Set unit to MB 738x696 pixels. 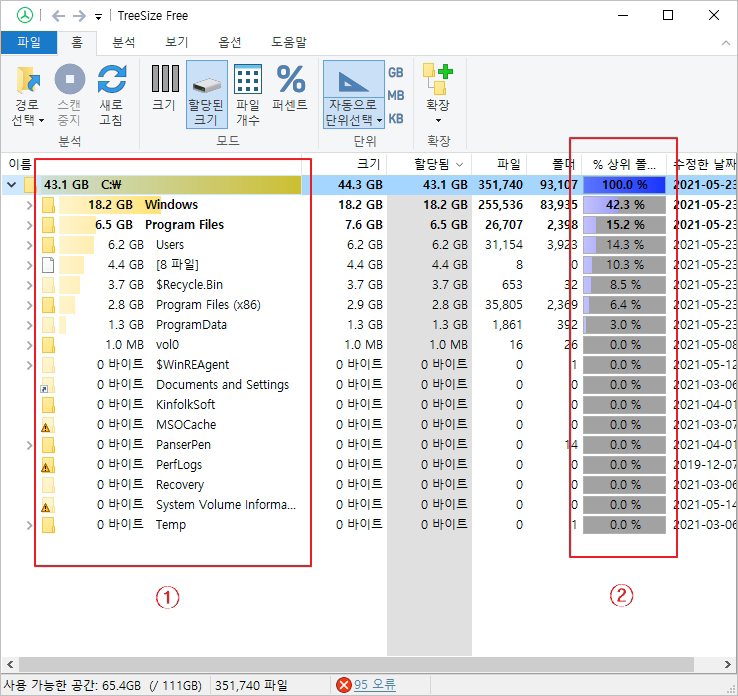click(396, 96)
